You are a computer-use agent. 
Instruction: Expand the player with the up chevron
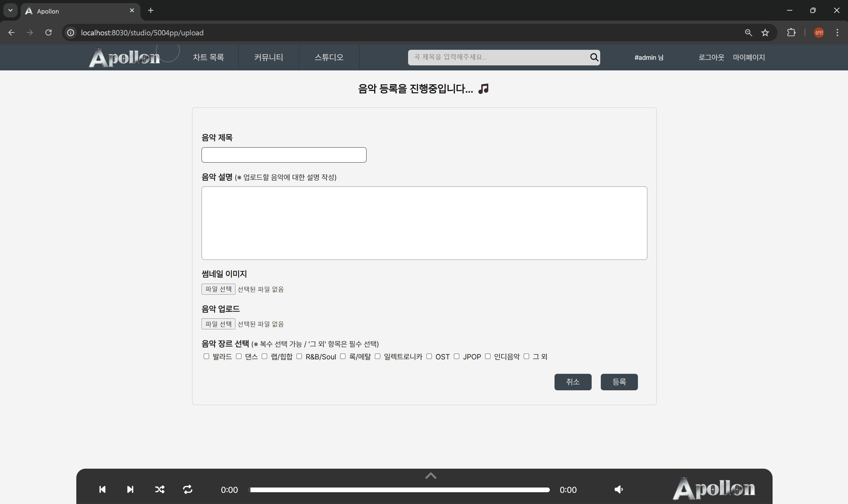430,476
